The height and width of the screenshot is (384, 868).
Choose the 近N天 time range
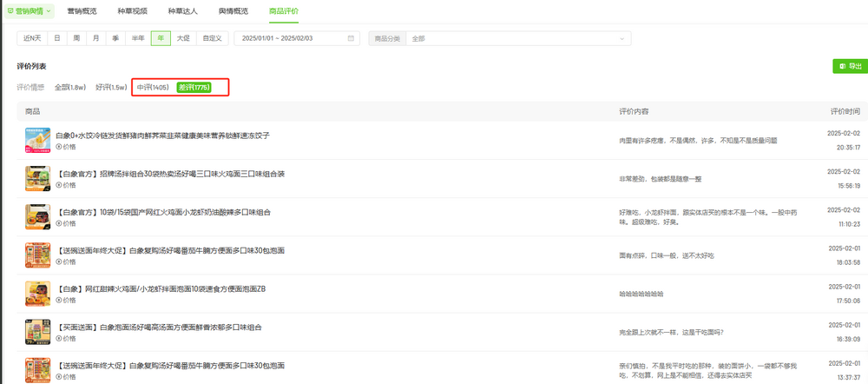33,38
